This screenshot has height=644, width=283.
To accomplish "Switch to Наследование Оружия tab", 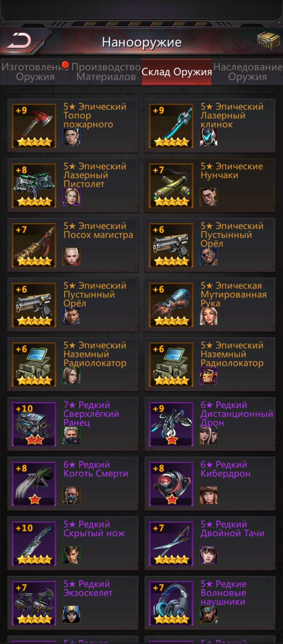I will [248, 72].
